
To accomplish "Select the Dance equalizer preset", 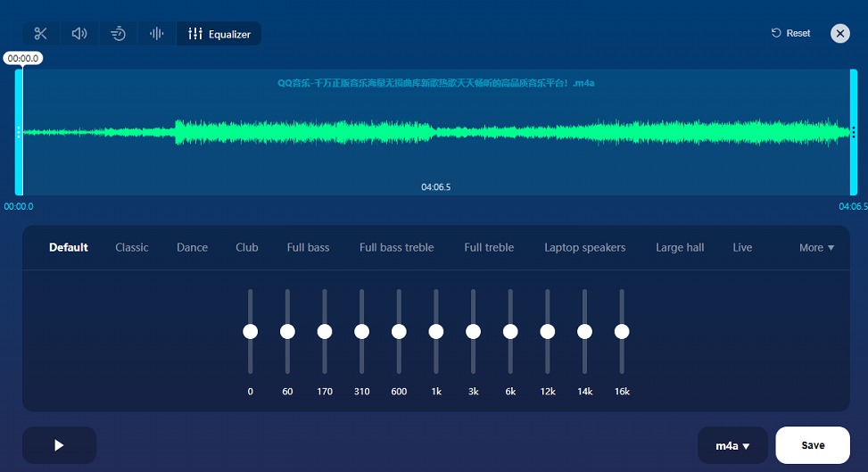I will click(x=192, y=248).
